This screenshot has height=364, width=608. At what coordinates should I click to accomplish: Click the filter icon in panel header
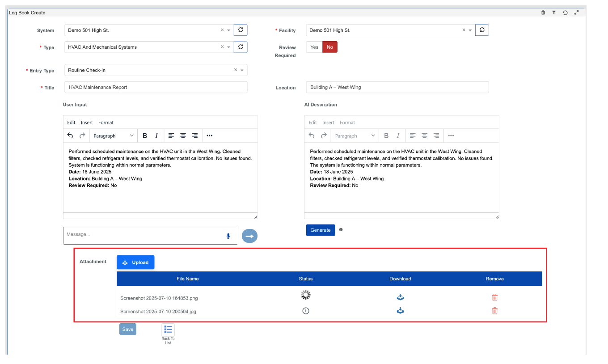[x=554, y=13]
